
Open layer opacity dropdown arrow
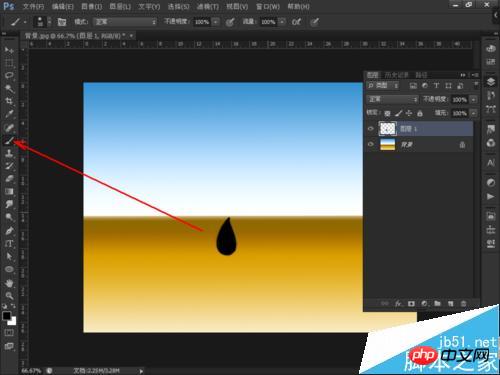(473, 99)
